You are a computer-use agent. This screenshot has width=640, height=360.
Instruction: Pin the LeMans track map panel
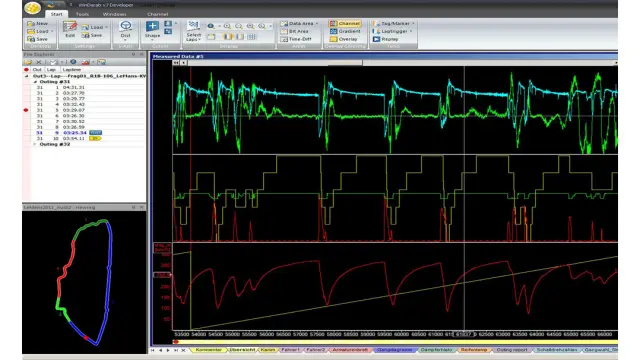(133, 207)
